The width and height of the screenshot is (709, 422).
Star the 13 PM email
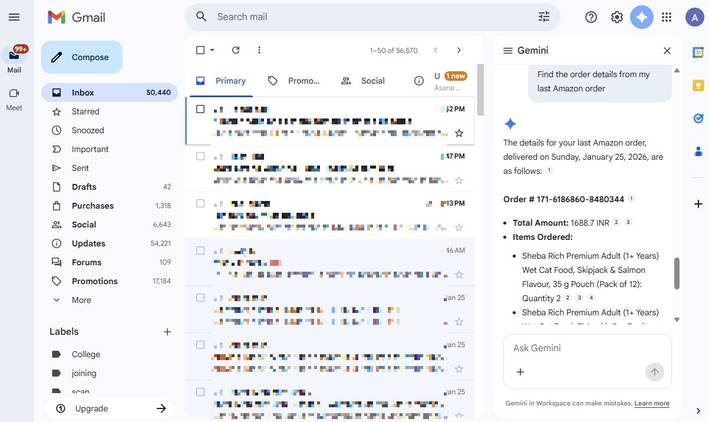click(459, 227)
